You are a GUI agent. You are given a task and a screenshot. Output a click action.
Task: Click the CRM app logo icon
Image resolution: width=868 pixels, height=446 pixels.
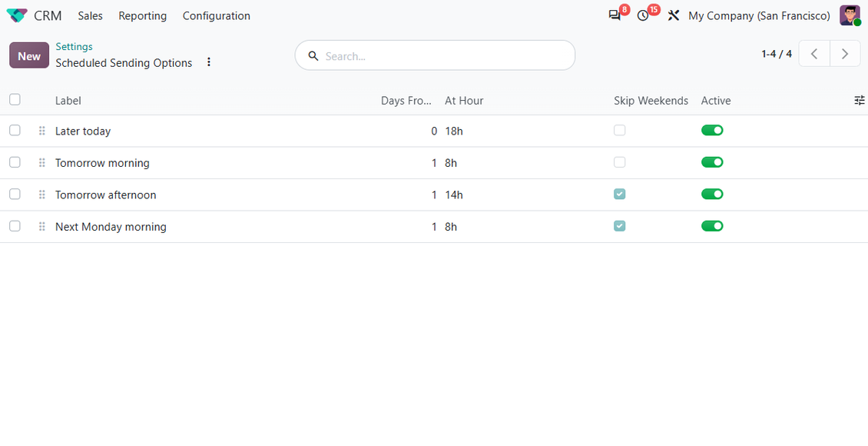(x=17, y=15)
